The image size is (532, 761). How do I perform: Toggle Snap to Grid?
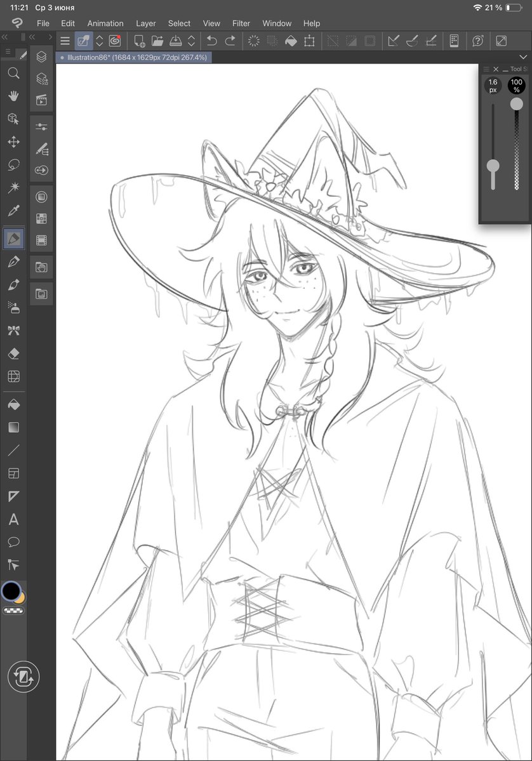431,41
